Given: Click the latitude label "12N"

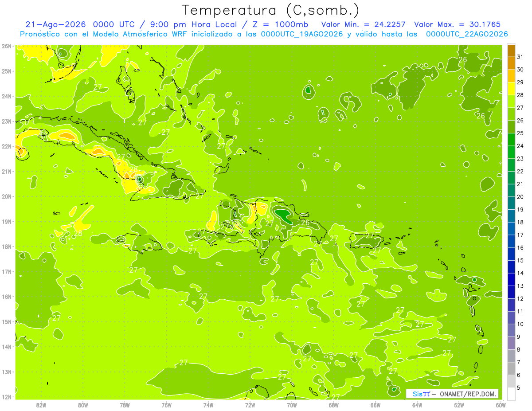Looking at the screenshot, I should [x=6, y=397].
